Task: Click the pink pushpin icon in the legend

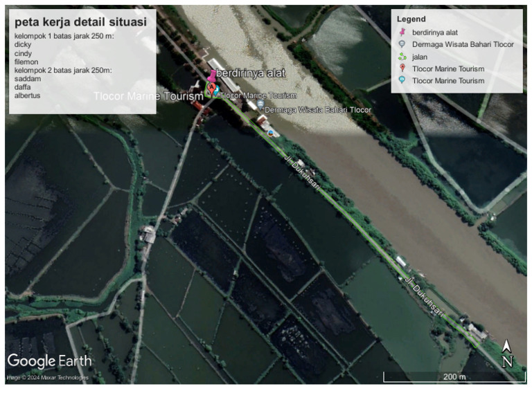Action: tap(402, 33)
